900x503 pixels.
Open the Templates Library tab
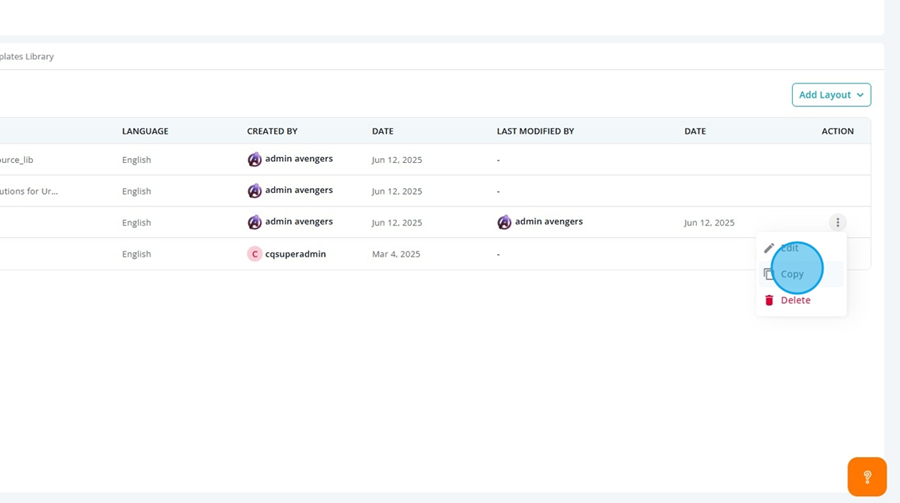click(27, 56)
